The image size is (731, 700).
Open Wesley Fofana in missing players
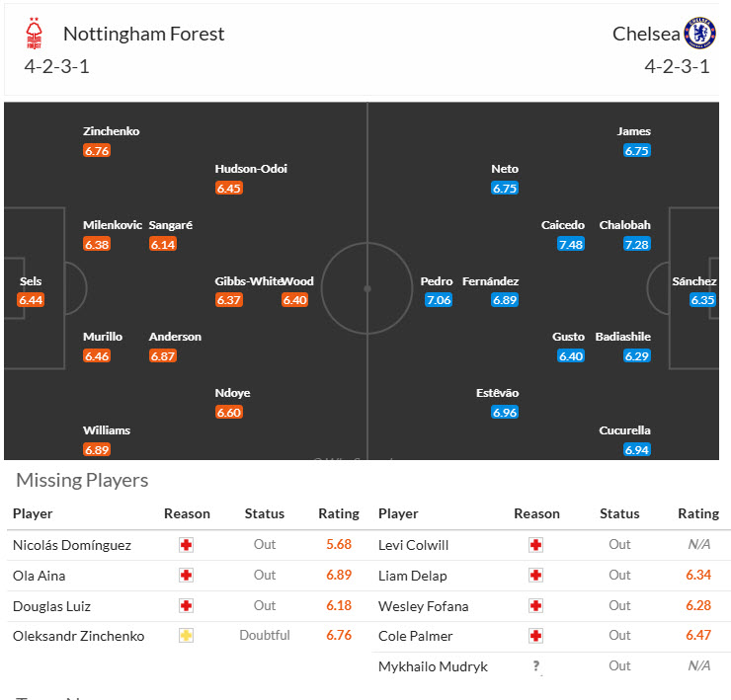coord(423,606)
